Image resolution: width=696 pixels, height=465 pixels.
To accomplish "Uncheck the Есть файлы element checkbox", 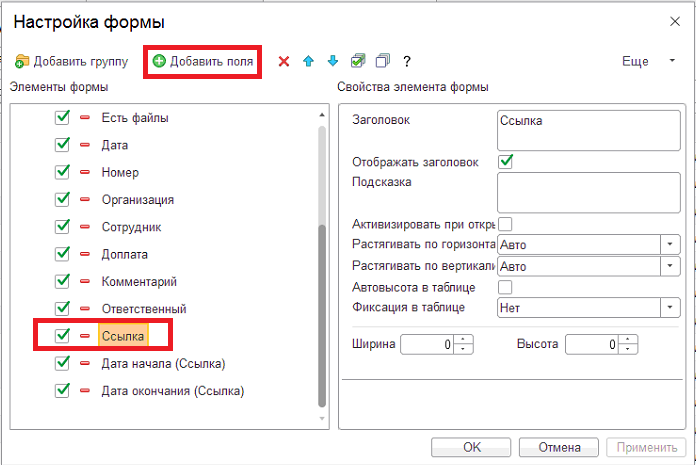I will [x=62, y=118].
